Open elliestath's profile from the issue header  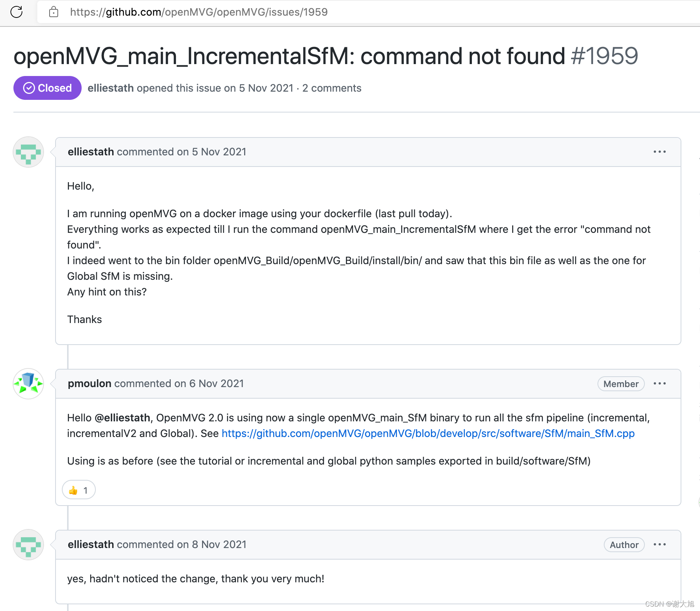[x=110, y=88]
